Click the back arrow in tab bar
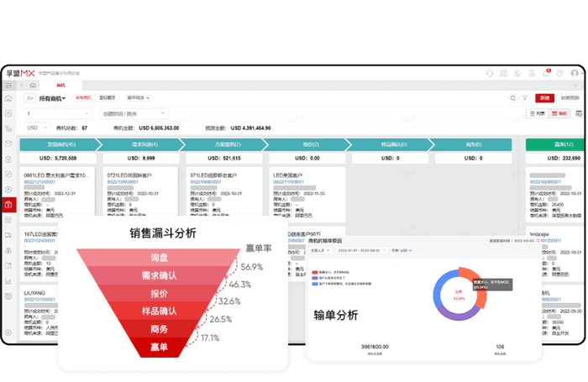The image size is (588, 382). tap(22, 86)
